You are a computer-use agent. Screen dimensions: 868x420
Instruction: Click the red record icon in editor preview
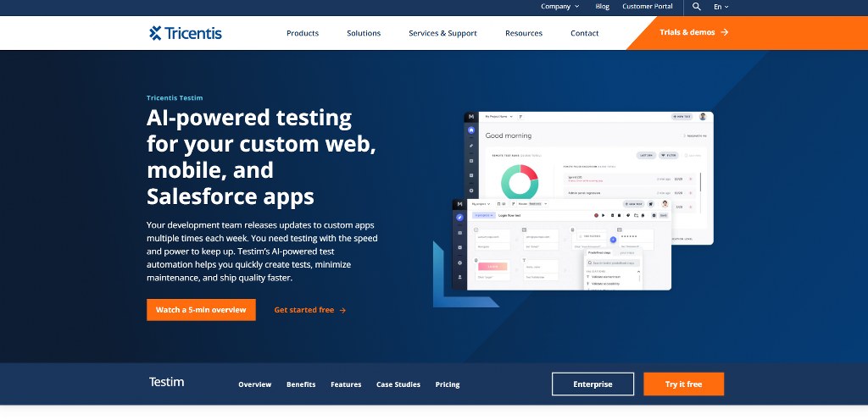(x=596, y=216)
